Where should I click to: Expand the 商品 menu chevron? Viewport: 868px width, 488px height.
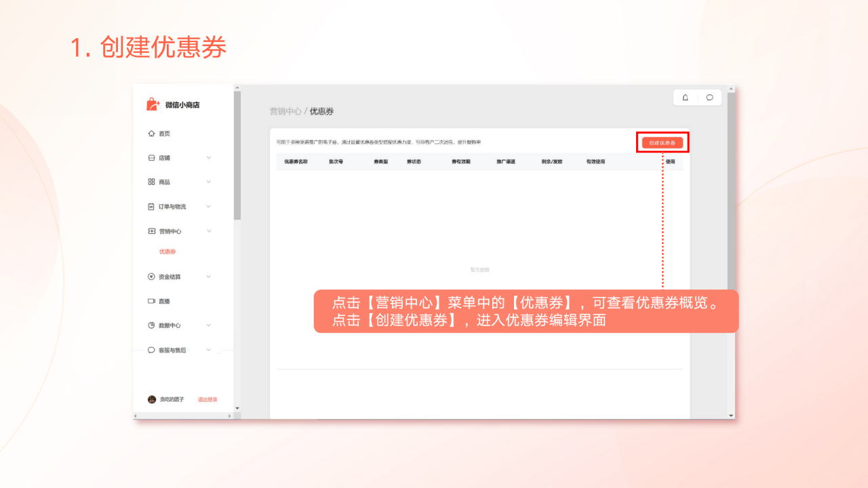(209, 182)
